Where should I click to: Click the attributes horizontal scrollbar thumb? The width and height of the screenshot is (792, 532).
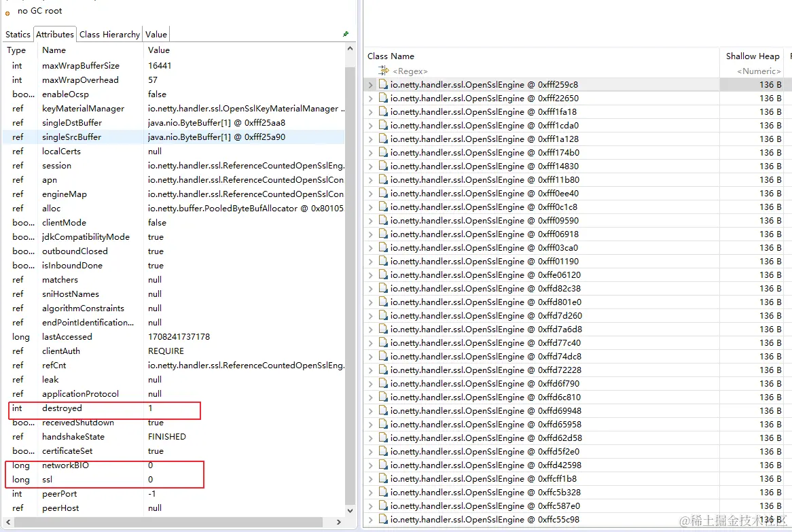coord(168,521)
